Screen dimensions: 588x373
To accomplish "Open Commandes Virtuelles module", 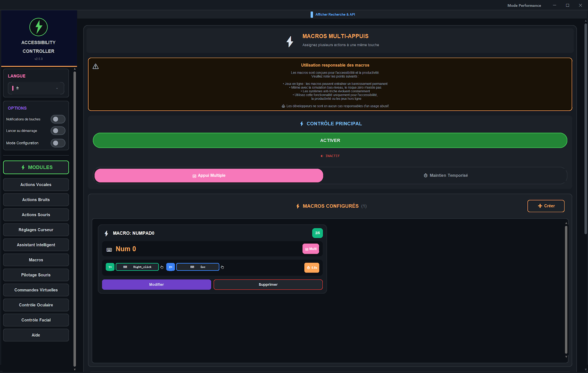I will (x=36, y=290).
